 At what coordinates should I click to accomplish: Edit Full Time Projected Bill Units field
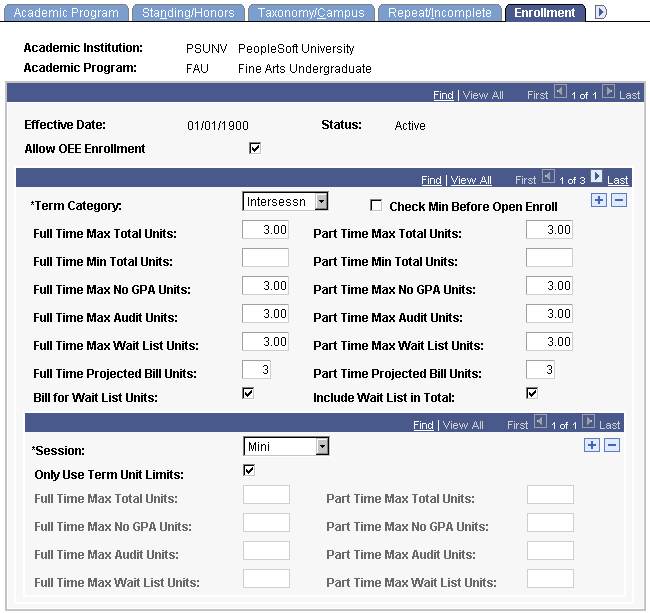point(257,369)
